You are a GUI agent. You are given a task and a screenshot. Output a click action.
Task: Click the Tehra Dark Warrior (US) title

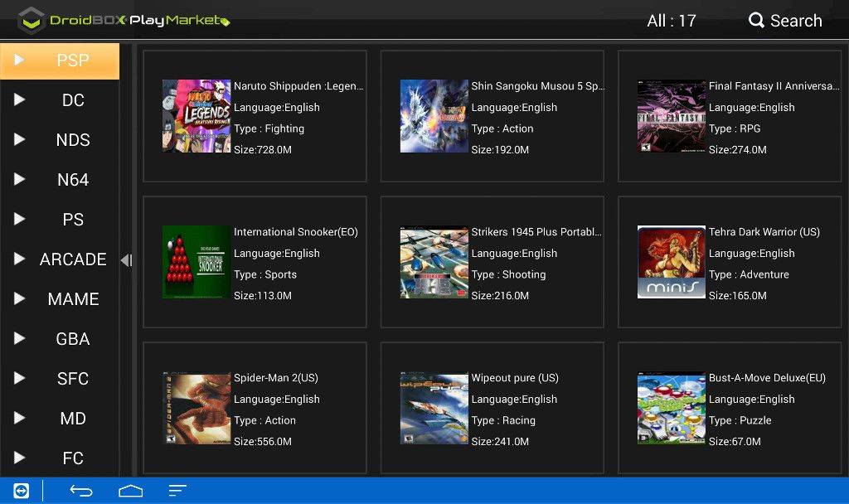764,232
